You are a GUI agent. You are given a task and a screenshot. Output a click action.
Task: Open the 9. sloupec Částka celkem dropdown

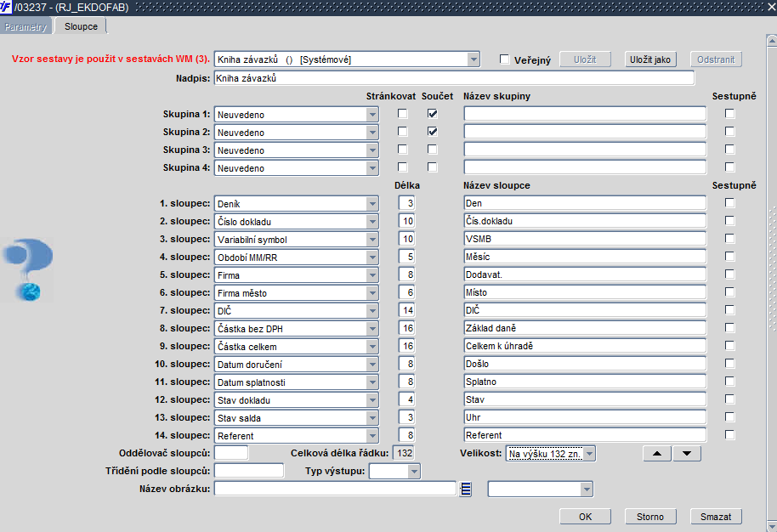point(372,346)
